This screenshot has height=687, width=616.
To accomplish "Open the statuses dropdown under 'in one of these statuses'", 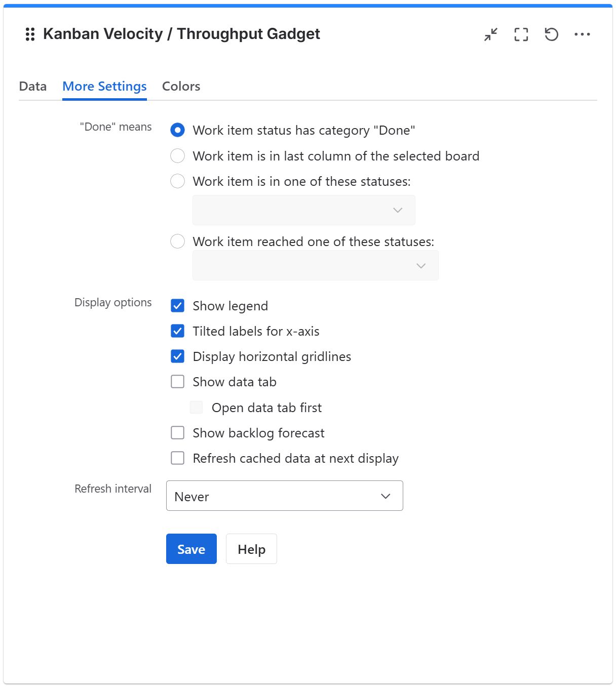I will click(x=303, y=210).
